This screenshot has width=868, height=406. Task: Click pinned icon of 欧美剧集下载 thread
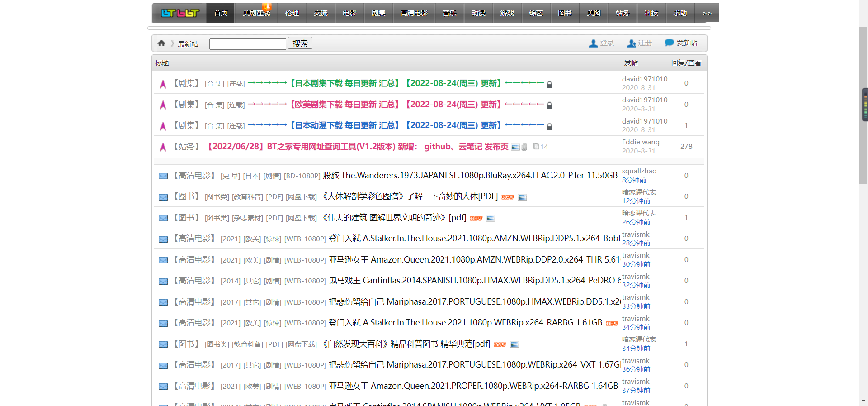(x=163, y=105)
